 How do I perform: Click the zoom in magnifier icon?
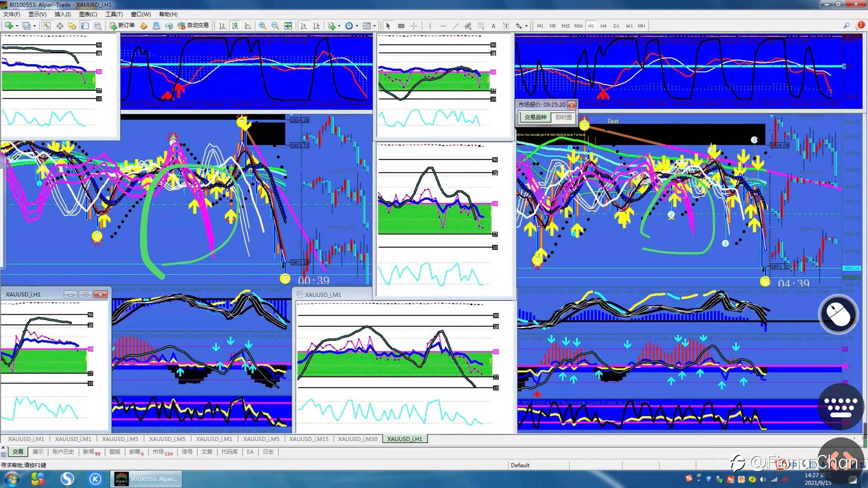click(262, 26)
